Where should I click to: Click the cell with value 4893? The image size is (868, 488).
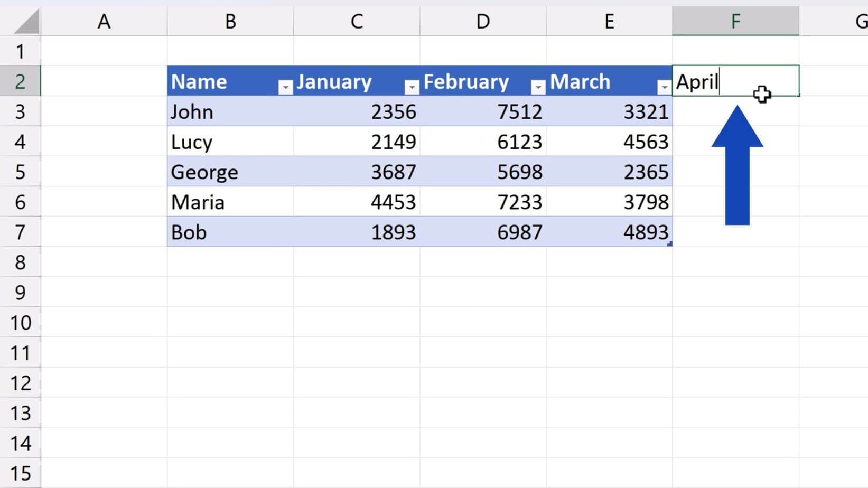point(623,232)
